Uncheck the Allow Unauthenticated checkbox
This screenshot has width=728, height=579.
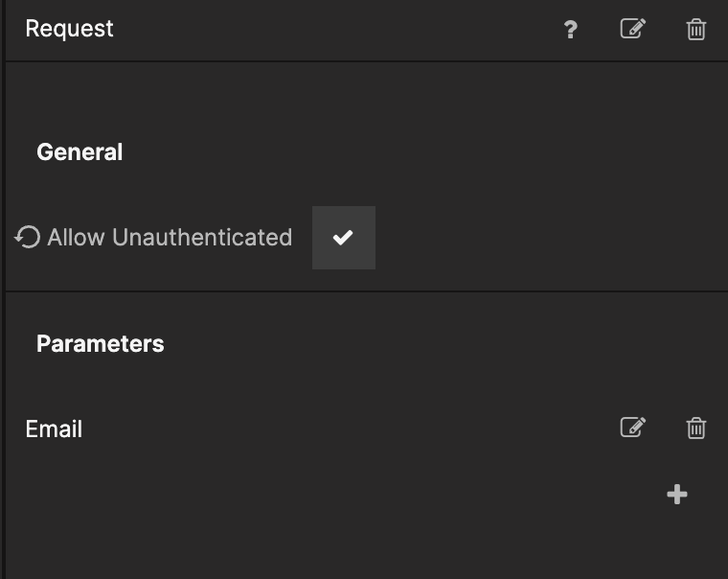[343, 238]
